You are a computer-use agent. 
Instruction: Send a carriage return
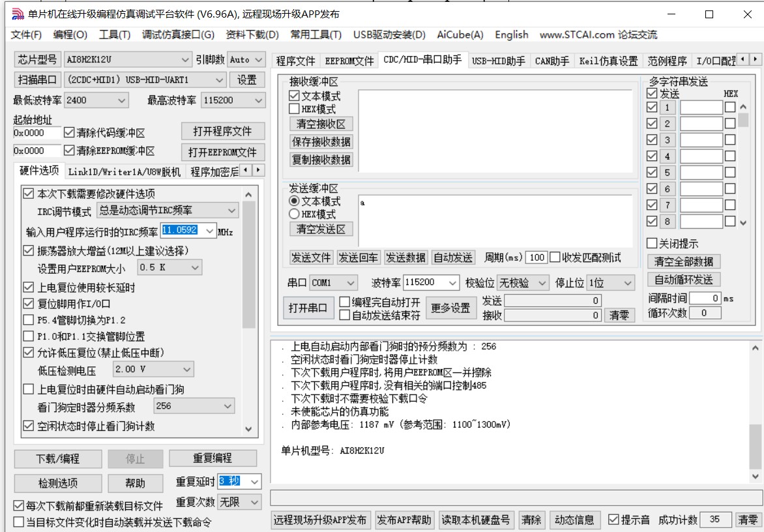[357, 257]
